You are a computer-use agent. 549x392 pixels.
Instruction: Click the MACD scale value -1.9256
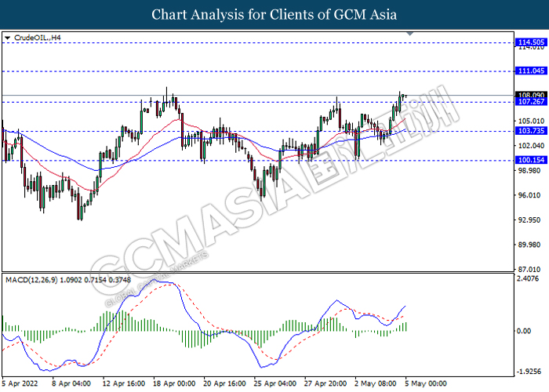point(529,372)
